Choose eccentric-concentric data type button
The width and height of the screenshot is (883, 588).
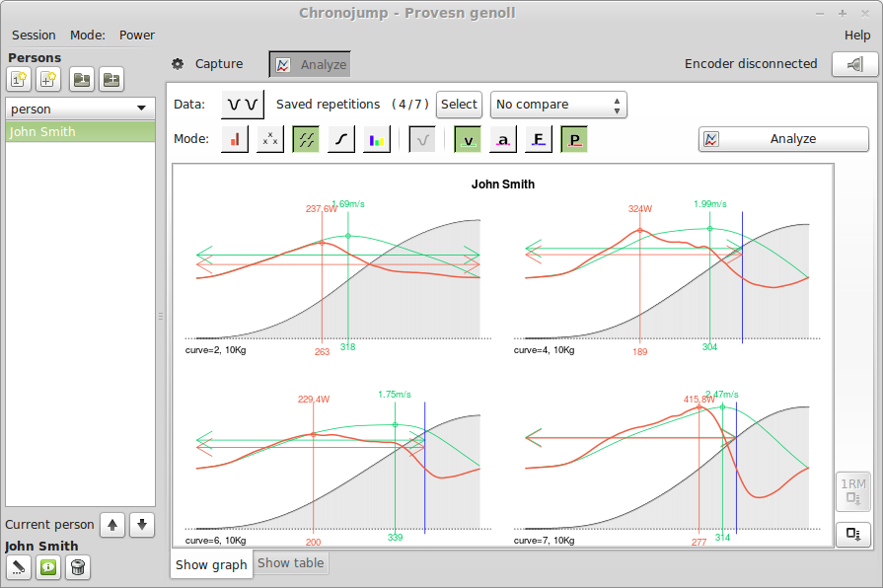(x=243, y=105)
